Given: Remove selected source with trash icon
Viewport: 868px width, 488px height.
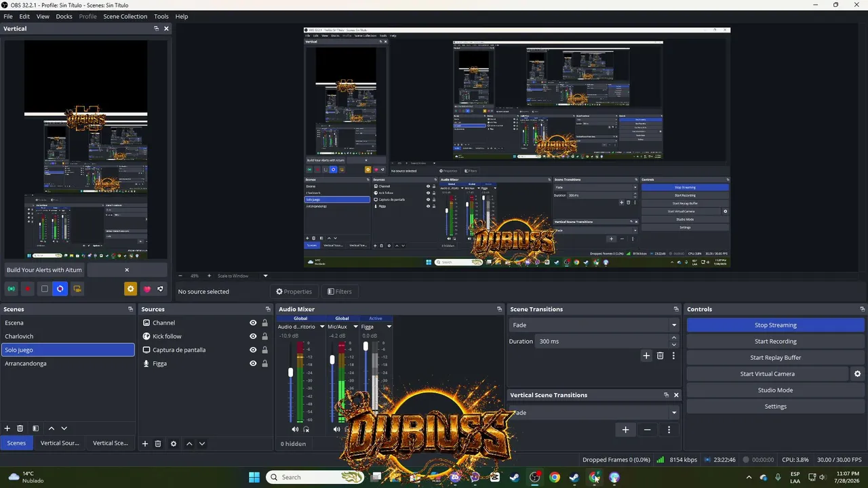Looking at the screenshot, I should click(x=158, y=443).
